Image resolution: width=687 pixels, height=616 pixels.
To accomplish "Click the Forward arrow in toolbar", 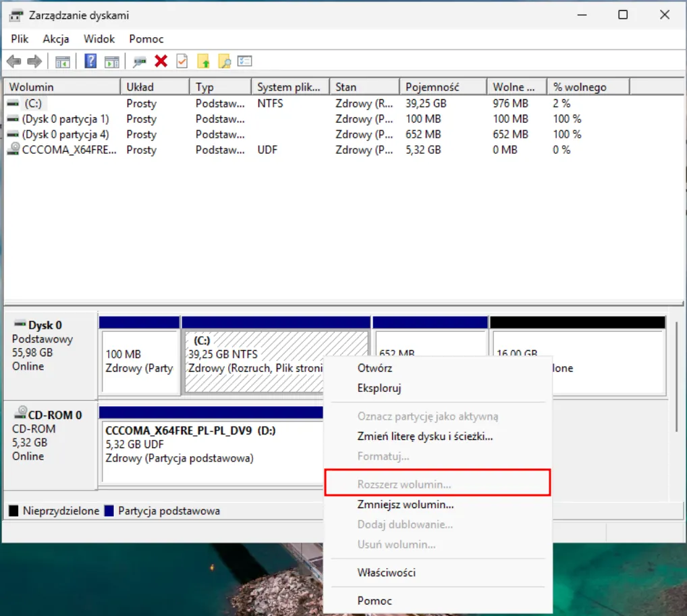I will 34,61.
